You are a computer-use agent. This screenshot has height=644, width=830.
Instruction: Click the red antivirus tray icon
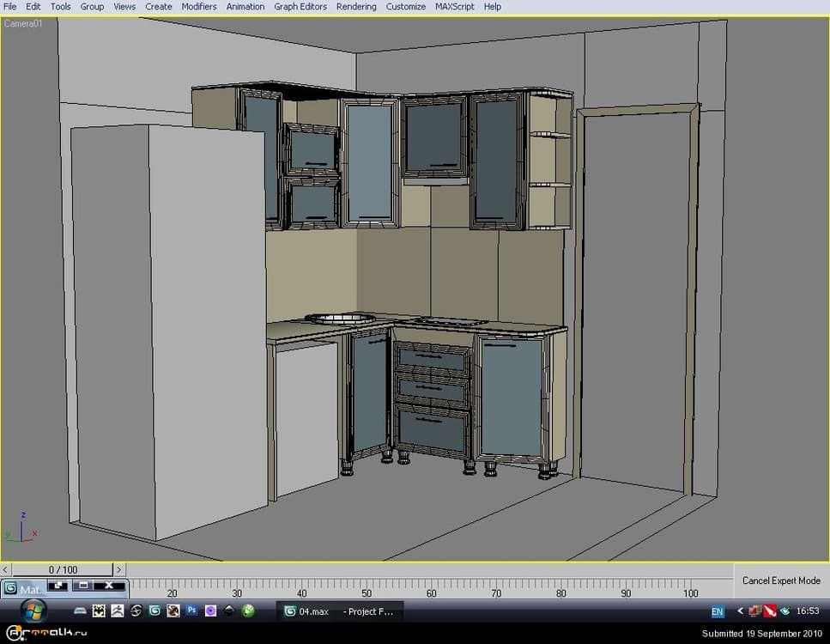pyautogui.click(x=770, y=611)
